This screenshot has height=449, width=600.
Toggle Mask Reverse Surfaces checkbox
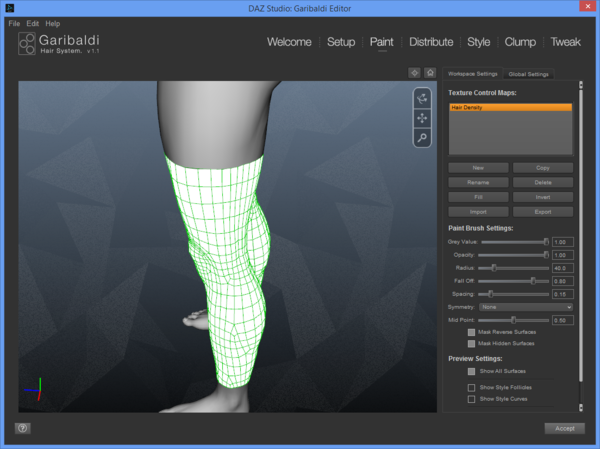point(471,332)
